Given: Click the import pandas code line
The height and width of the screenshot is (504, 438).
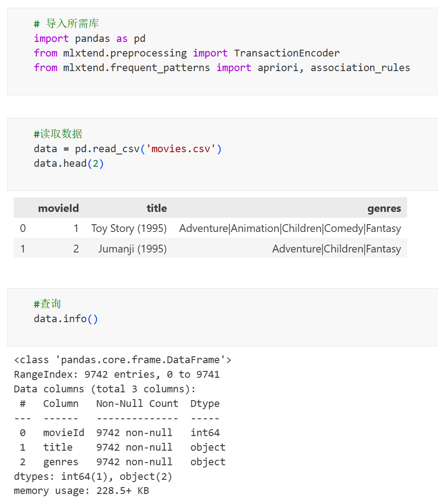Looking at the screenshot, I should (x=90, y=39).
